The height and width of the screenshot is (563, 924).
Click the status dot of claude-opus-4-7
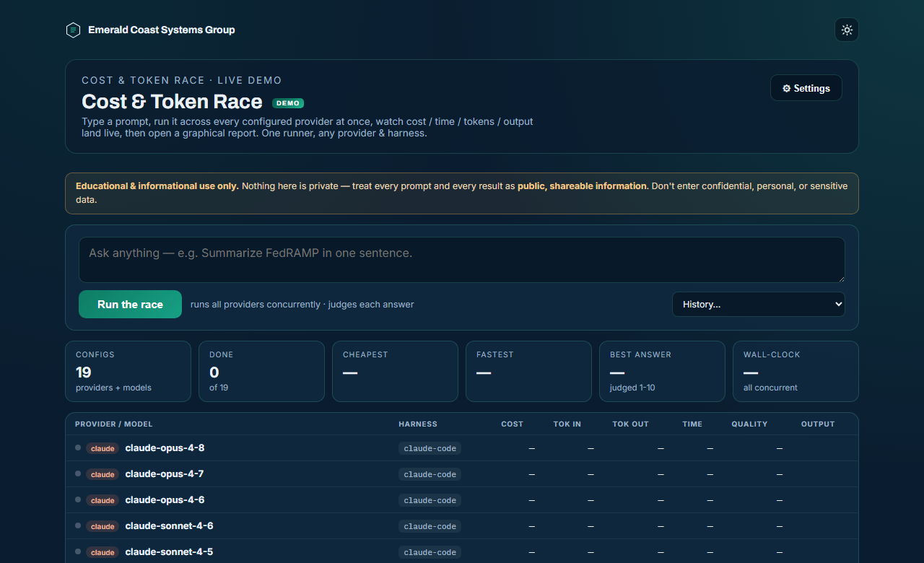pyautogui.click(x=78, y=473)
